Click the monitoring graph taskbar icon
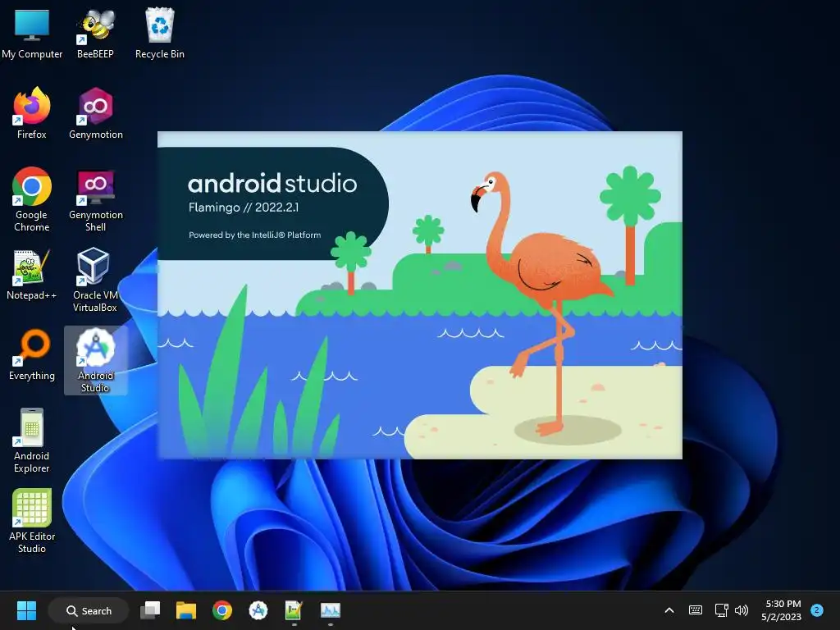The width and height of the screenshot is (840, 630). click(x=330, y=610)
